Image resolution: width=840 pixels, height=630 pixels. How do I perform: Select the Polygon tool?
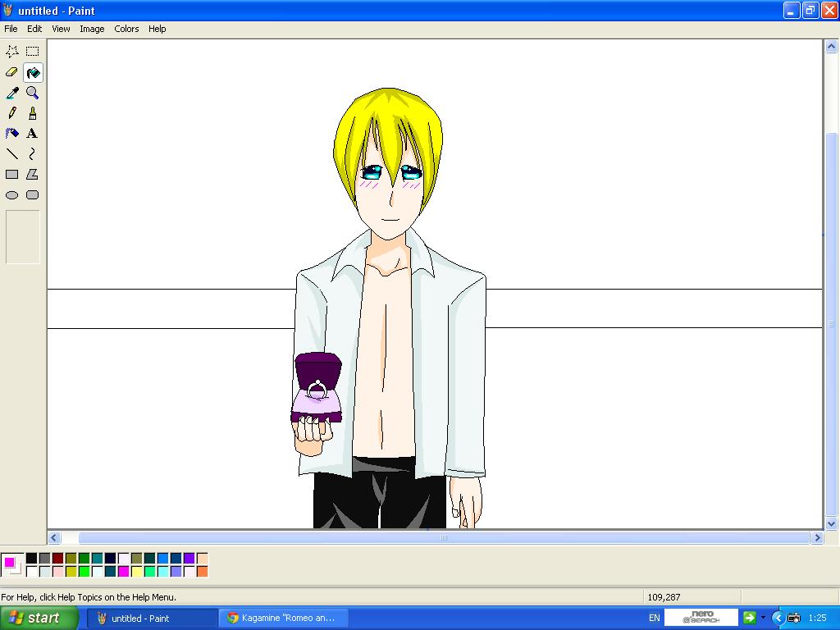point(33,175)
